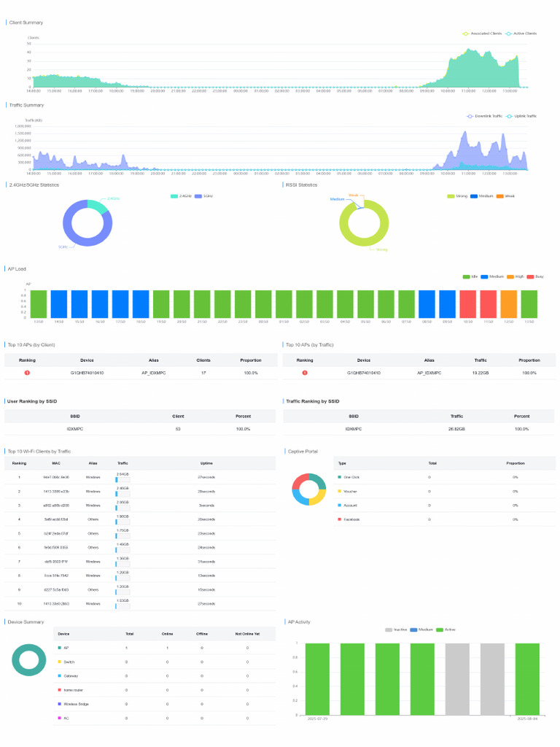Image resolution: width=560 pixels, height=747 pixels.
Task: Click IDXMPC in User Ranking by SSID
Action: 75,429
